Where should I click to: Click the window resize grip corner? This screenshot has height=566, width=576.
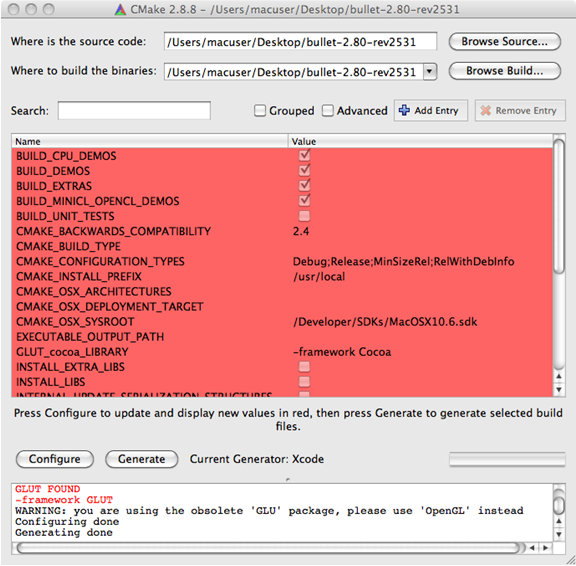click(570, 560)
